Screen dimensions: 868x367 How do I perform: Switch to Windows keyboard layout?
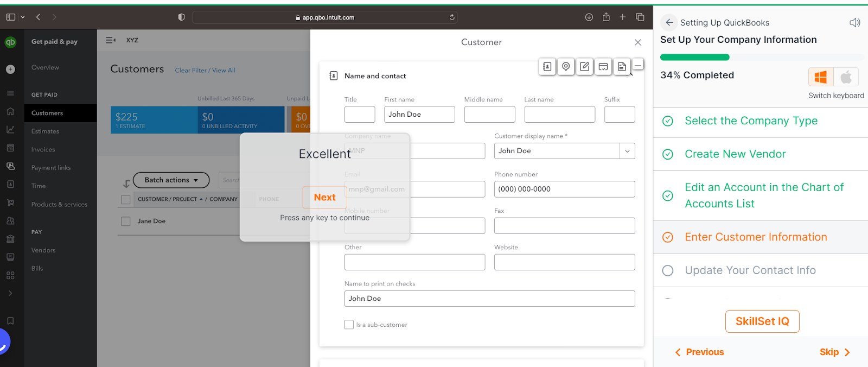tap(821, 77)
